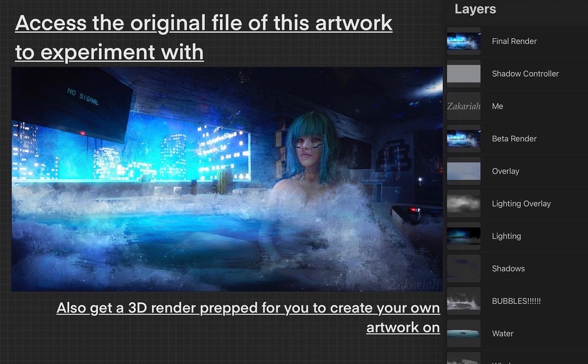
Task: Select the Zakariah signature 'Me' thumbnail
Action: [x=463, y=106]
